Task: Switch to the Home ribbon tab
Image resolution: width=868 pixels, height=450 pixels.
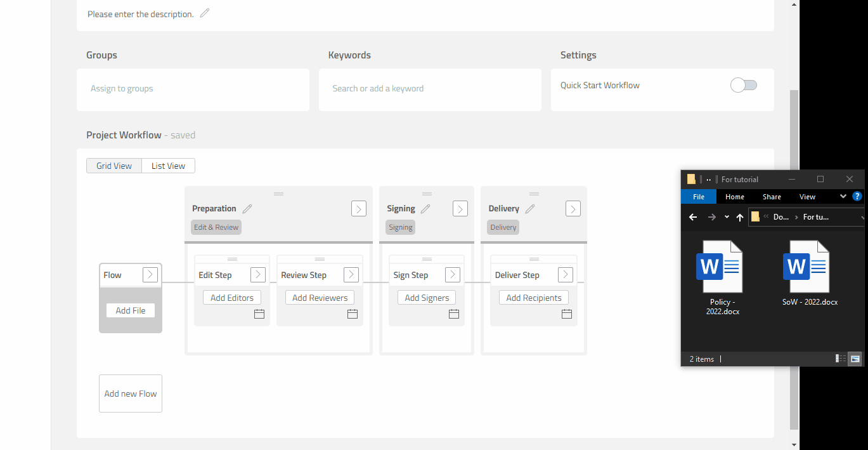Action: pyautogui.click(x=734, y=196)
